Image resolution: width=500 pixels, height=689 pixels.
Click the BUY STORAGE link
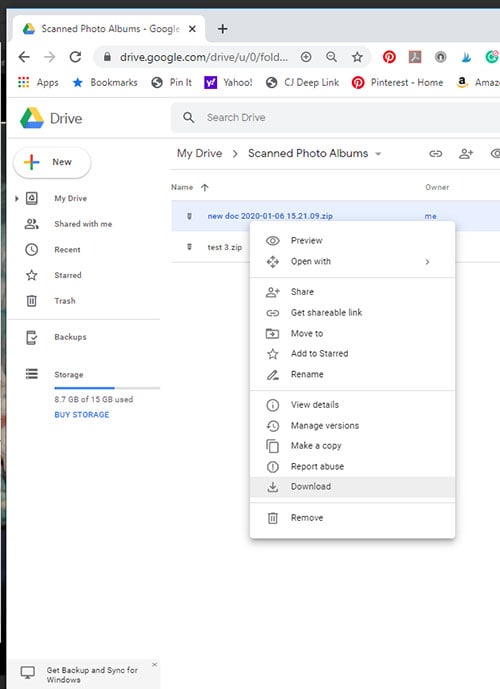click(x=82, y=414)
